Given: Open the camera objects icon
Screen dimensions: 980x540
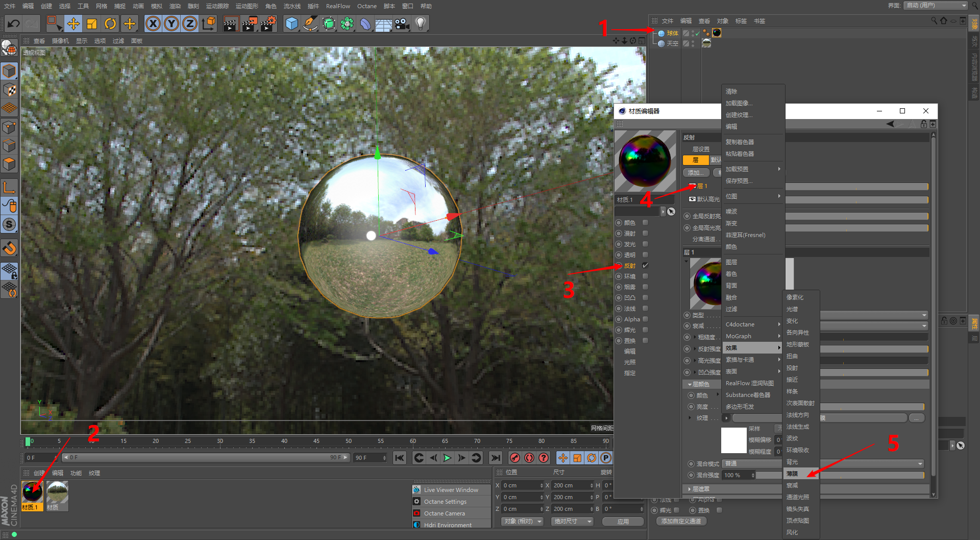Looking at the screenshot, I should (402, 24).
